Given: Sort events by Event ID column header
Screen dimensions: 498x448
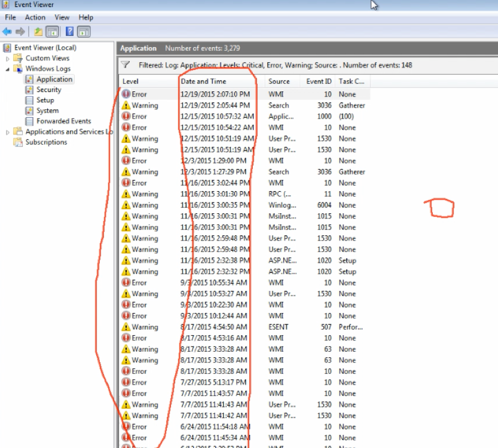Looking at the screenshot, I should pos(319,81).
